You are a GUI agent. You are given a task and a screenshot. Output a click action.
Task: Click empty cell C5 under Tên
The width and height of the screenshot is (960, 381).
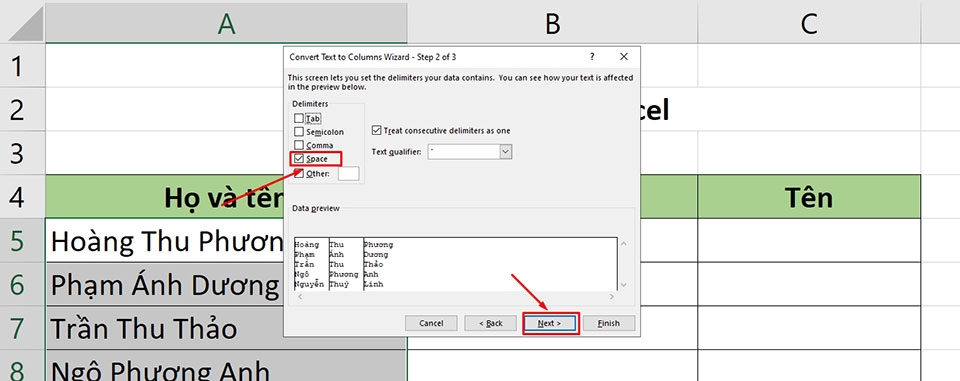809,241
